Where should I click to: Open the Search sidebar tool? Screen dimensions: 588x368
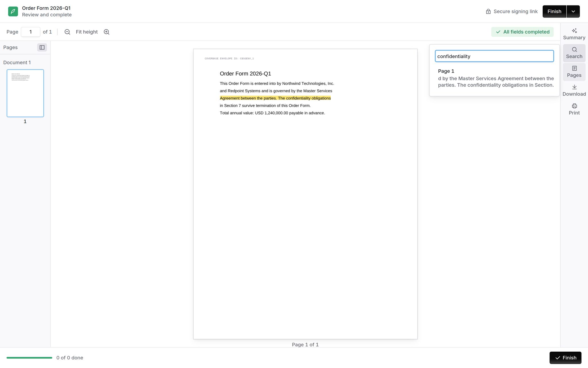pyautogui.click(x=574, y=53)
